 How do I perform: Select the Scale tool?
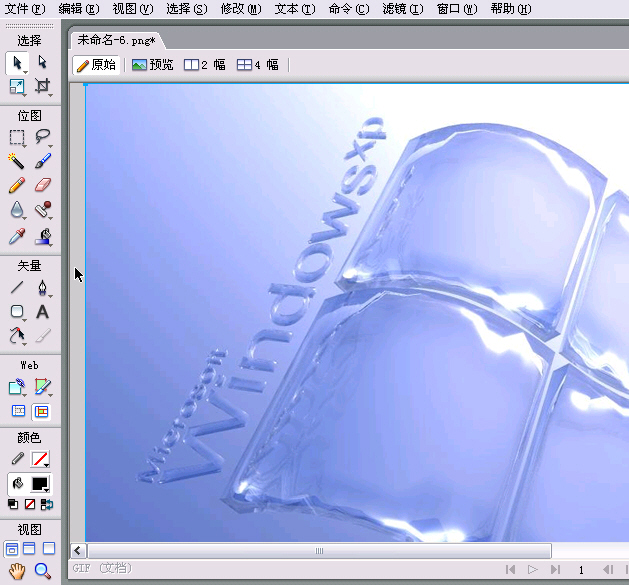point(17,87)
